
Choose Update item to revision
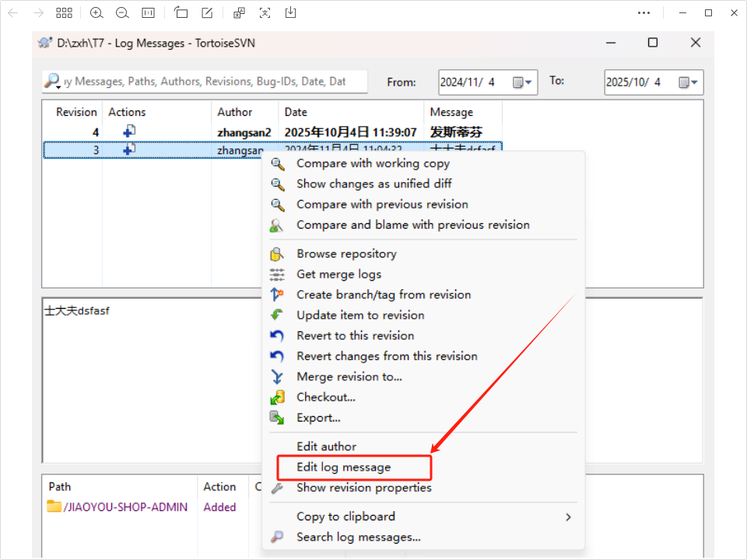(423, 315)
